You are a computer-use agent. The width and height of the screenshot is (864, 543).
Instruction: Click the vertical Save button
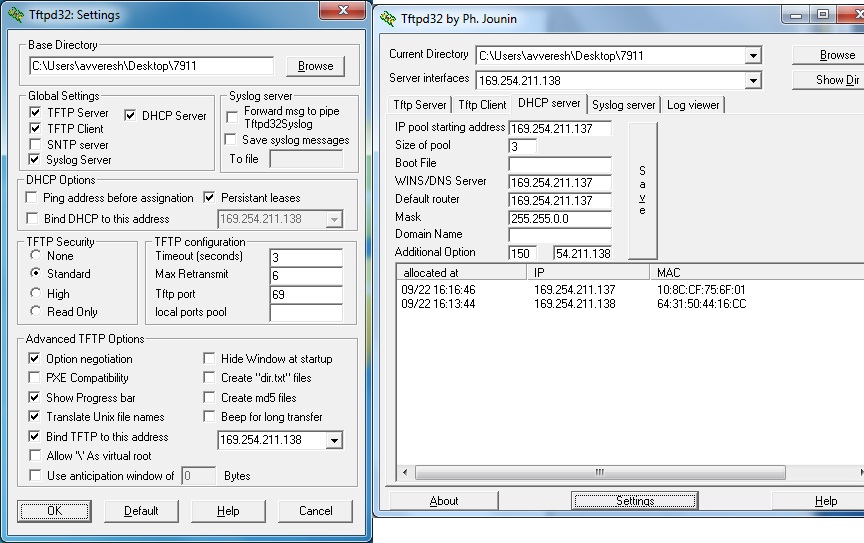coord(642,190)
